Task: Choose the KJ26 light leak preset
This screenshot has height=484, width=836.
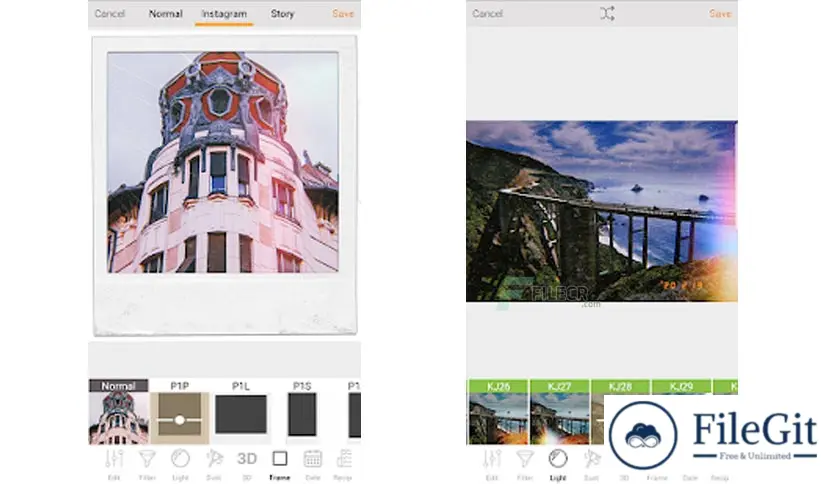Action: tap(498, 412)
